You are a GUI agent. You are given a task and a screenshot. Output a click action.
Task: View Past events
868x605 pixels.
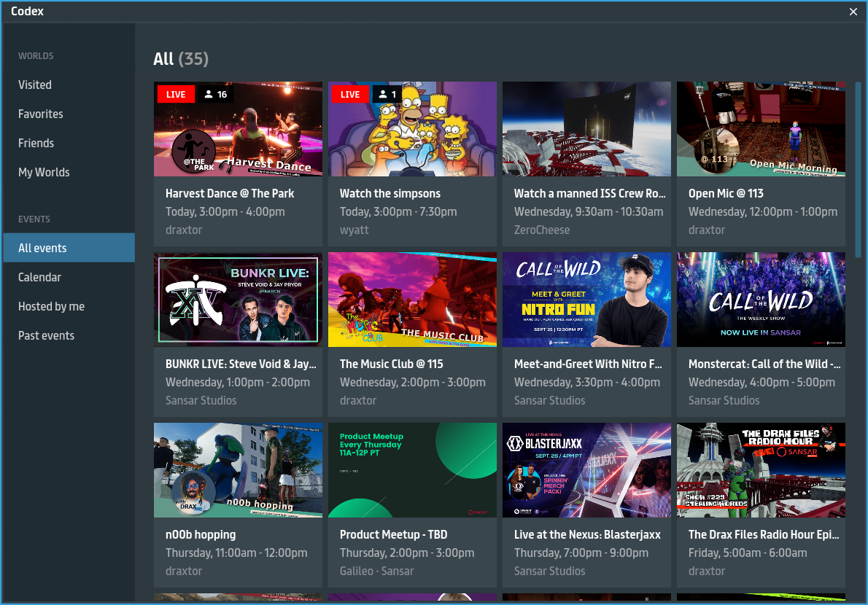(x=46, y=335)
